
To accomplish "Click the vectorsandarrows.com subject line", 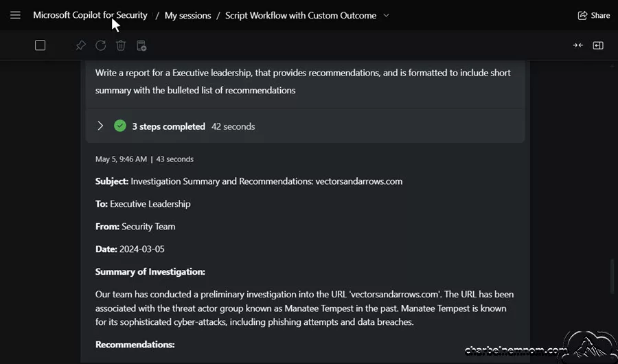I will pyautogui.click(x=249, y=181).
